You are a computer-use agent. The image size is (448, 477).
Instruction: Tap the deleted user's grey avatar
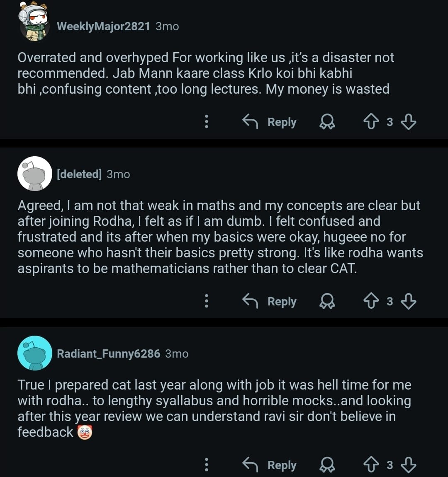pyautogui.click(x=35, y=174)
